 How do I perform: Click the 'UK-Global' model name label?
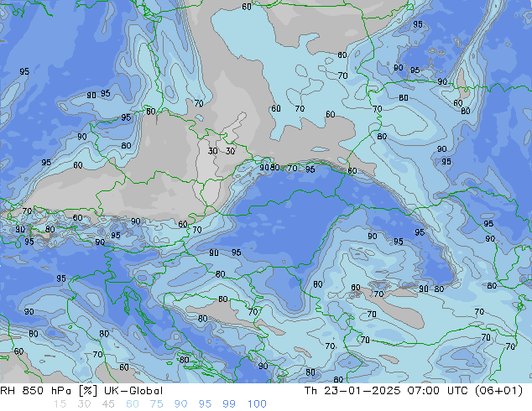point(133,391)
